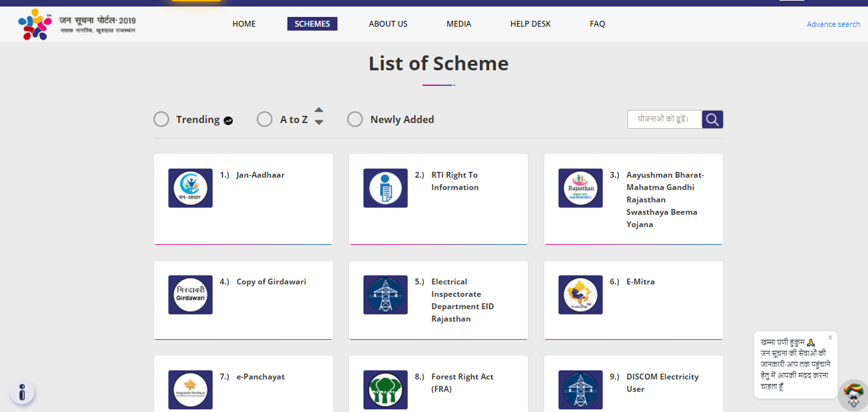The width and height of the screenshot is (868, 412).
Task: Open the DISCOM Electricity User scheme link
Action: [x=662, y=383]
